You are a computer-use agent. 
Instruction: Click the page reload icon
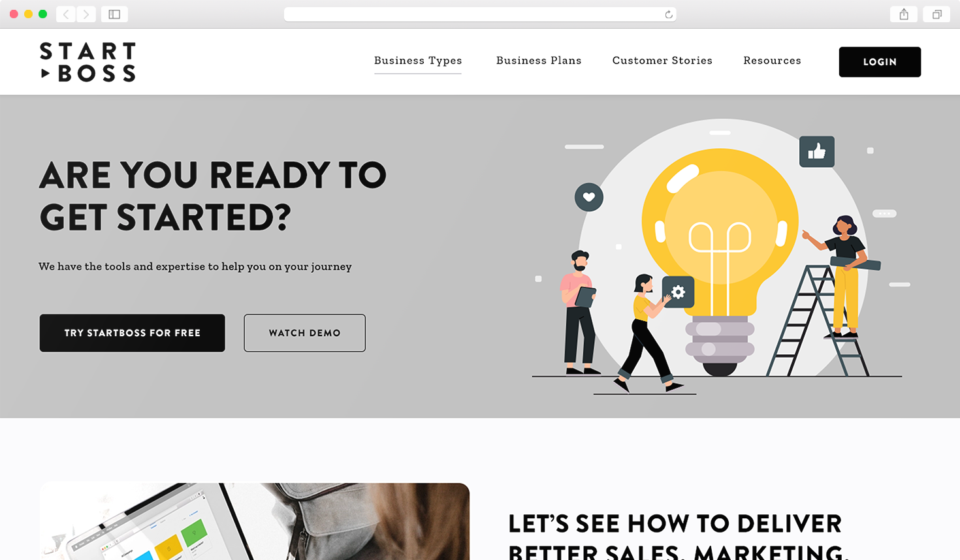668,14
